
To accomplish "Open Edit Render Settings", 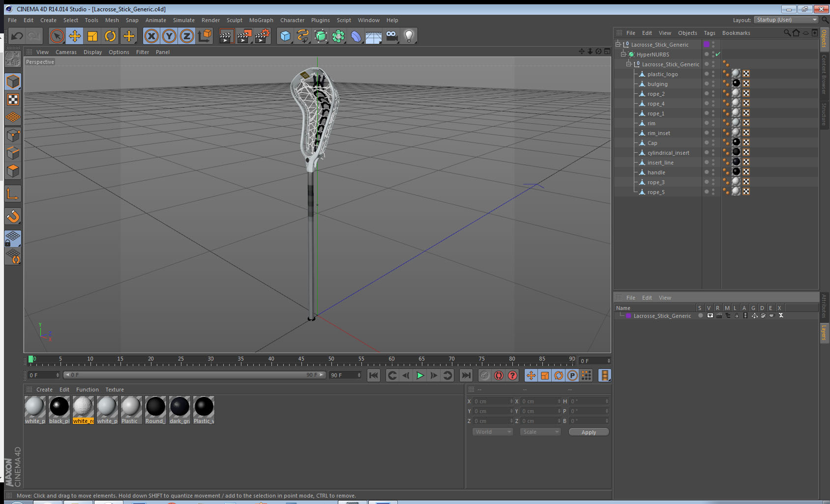I will coord(263,36).
